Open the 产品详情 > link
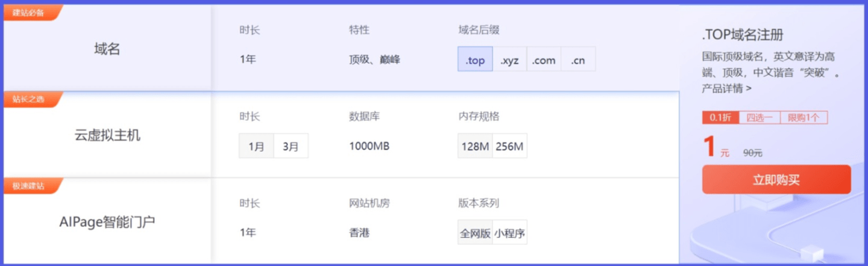This screenshot has height=266, width=868. pyautogui.click(x=726, y=88)
